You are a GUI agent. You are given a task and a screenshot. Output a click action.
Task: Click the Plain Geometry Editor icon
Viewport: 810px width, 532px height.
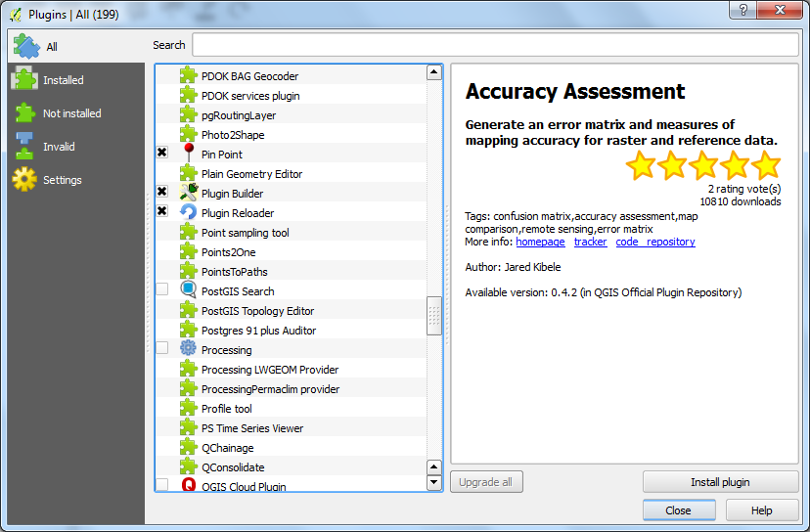189,173
